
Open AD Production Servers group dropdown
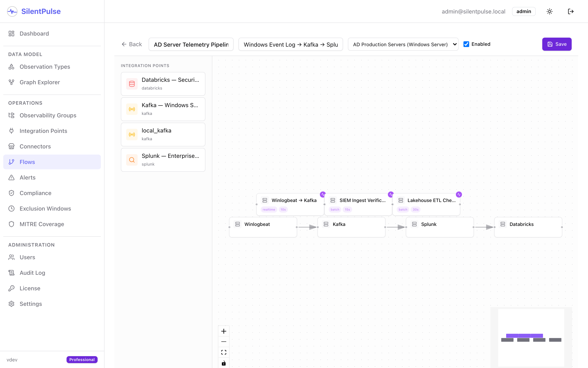click(403, 44)
